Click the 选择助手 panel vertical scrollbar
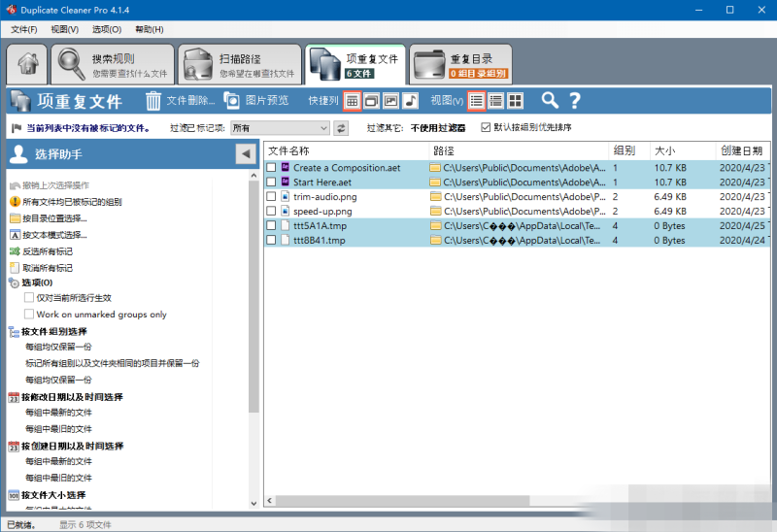Screen dimensions: 777x532 [253, 291]
